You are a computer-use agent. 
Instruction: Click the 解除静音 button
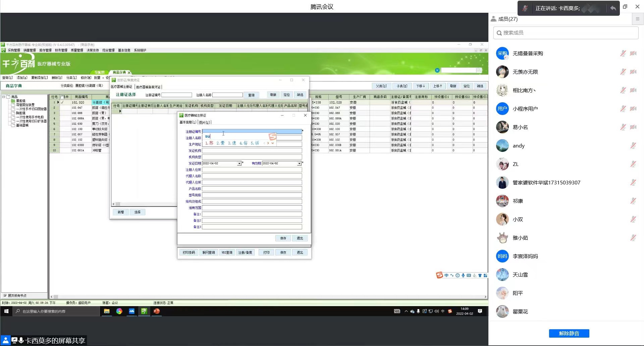click(x=569, y=333)
